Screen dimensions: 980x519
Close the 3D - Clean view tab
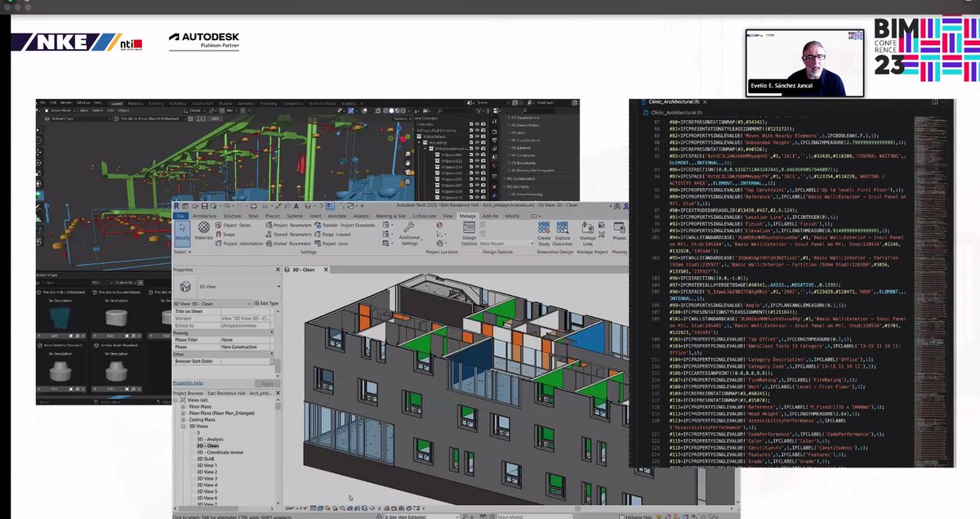coord(325,269)
